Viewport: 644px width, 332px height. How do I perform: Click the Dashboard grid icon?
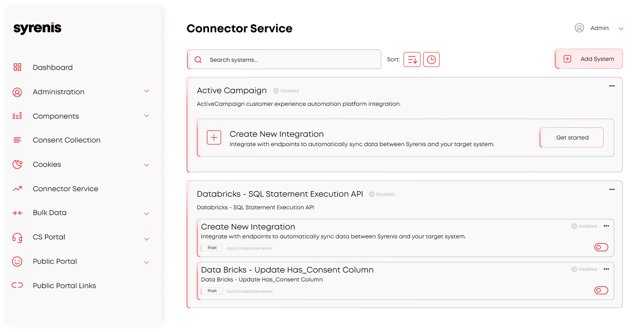pyautogui.click(x=17, y=67)
